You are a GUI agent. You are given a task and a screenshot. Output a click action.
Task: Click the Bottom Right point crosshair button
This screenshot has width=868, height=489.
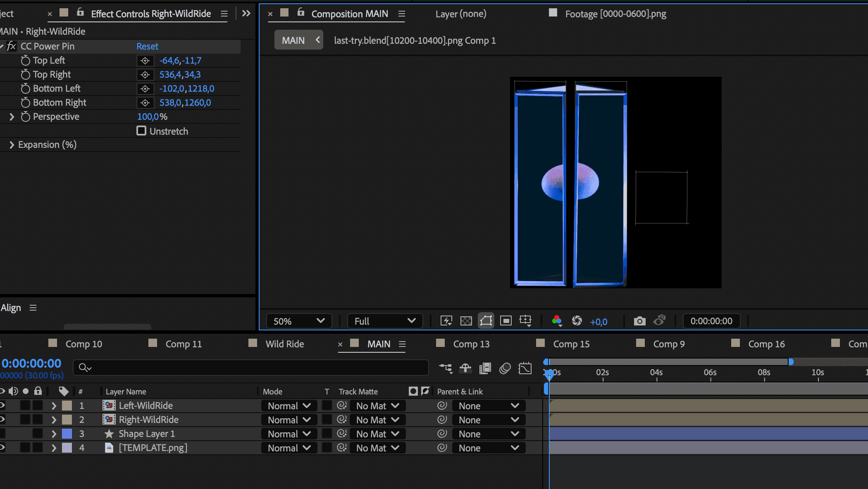point(145,103)
